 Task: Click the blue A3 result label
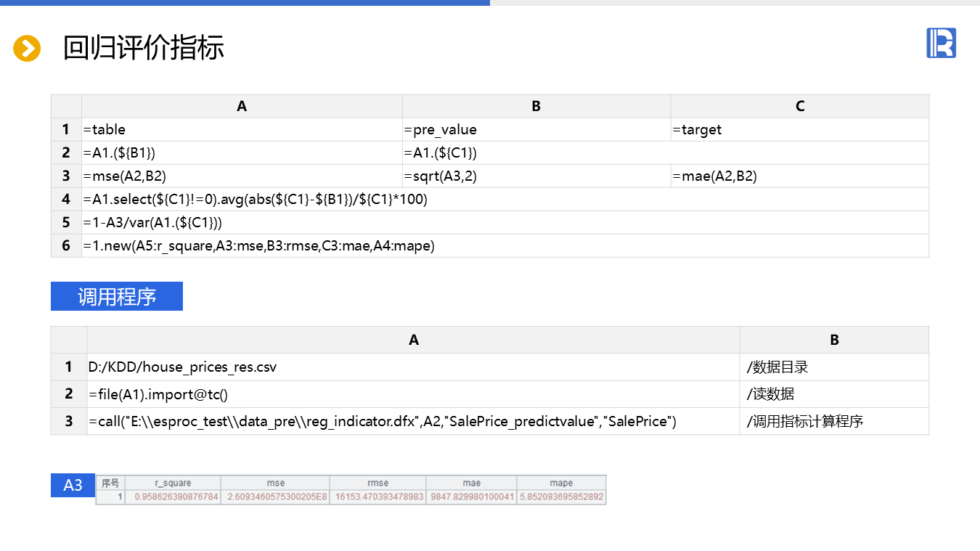73,486
